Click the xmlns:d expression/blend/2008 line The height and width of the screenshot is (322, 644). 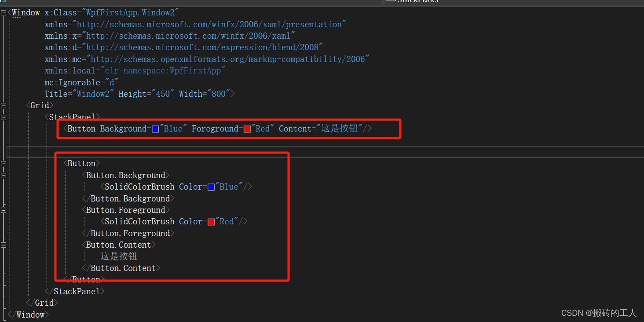(x=184, y=48)
